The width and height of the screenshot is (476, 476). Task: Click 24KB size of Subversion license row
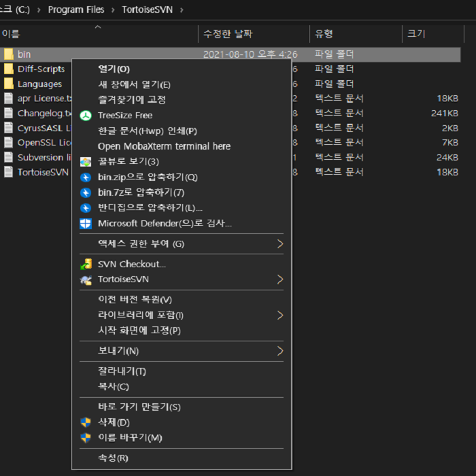point(447,158)
